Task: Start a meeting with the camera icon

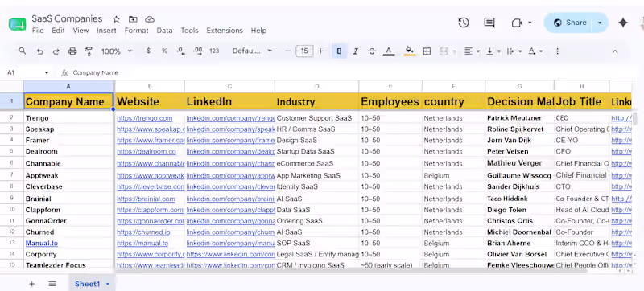Action: tap(517, 23)
